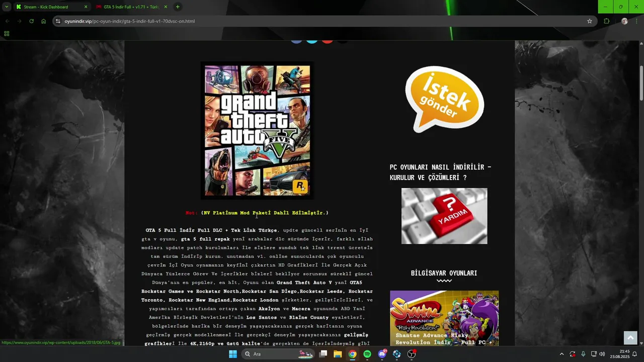Screen dimensions: 644x362
Task: Open the Chrome profile avatar menu
Action: [624, 21]
